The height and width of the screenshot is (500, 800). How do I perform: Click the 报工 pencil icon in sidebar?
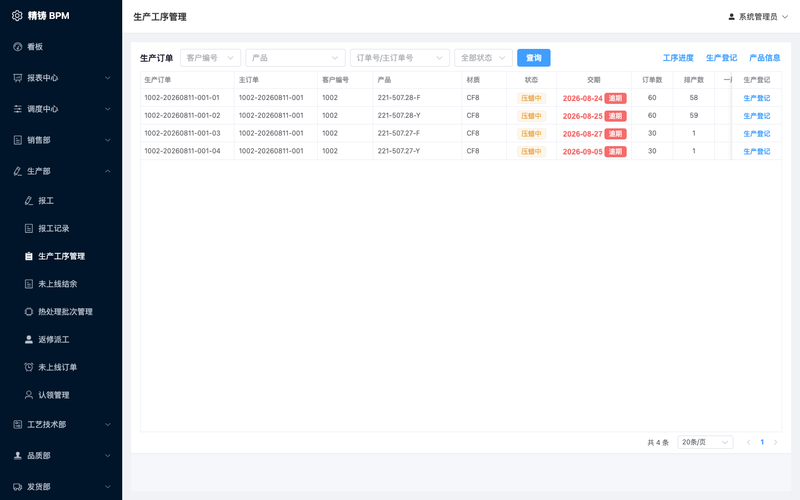pos(29,201)
